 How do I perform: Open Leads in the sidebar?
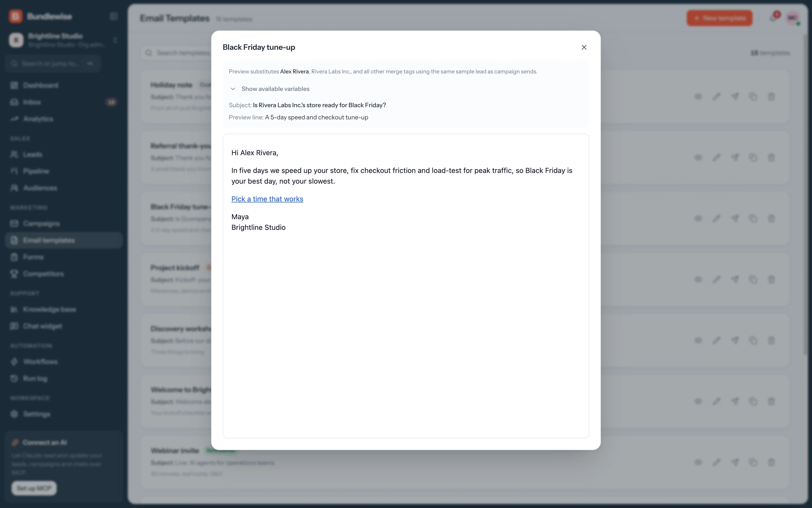coord(64,154)
